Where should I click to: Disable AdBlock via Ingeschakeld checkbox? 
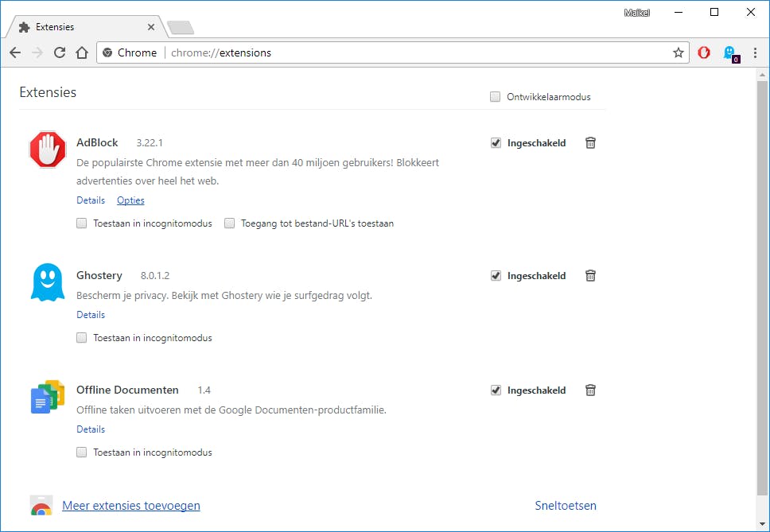(x=496, y=143)
